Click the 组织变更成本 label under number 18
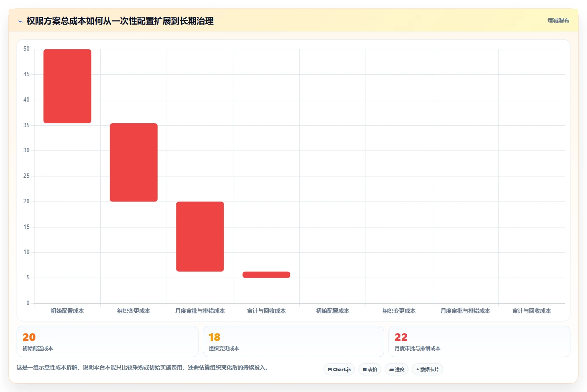Image resolution: width=587 pixels, height=392 pixels. (224, 349)
